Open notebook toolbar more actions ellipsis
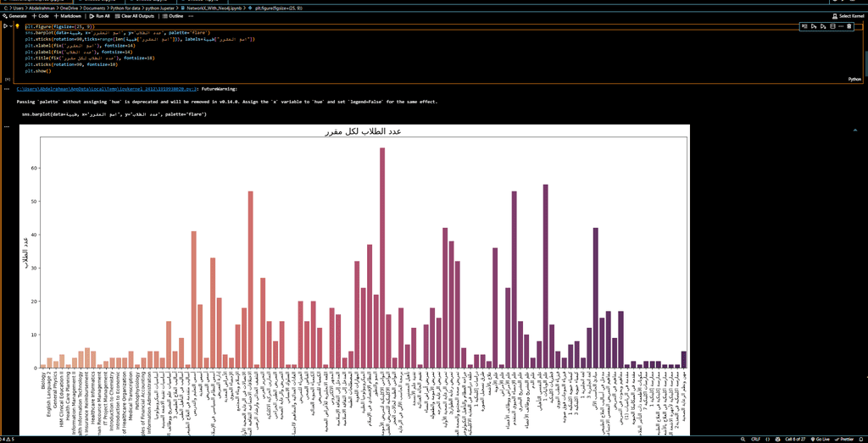The image size is (868, 443). (x=191, y=16)
